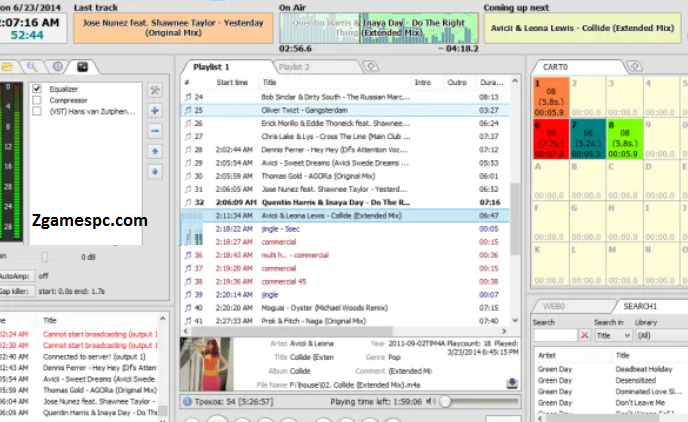
Task: Select Green Day Deadbeat Holiday result
Action: (x=611, y=369)
